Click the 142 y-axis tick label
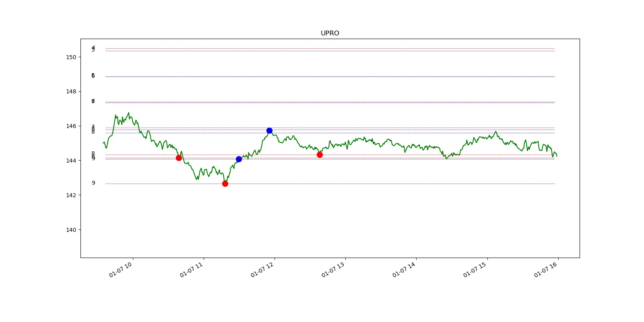This screenshot has height=322, width=644. coord(71,195)
